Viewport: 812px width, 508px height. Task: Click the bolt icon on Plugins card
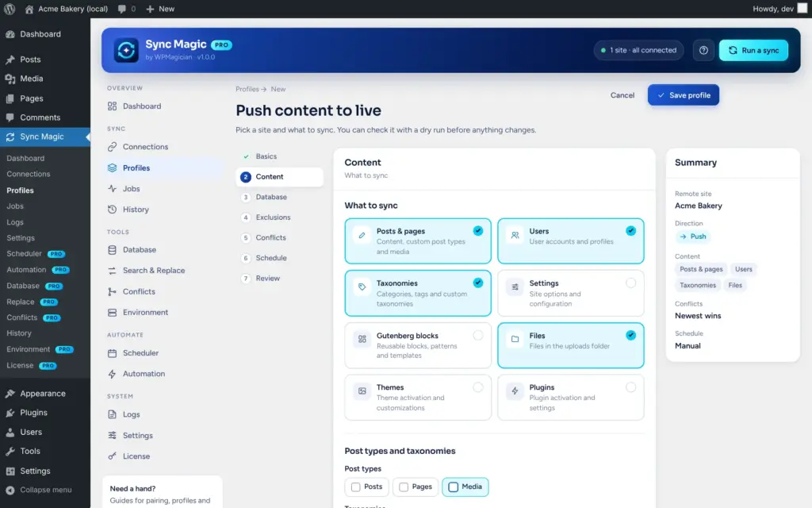(515, 391)
